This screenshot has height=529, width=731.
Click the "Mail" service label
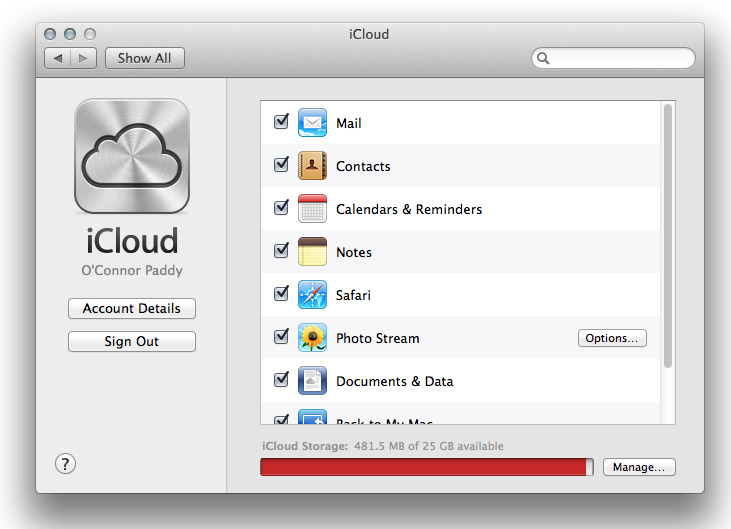click(349, 123)
